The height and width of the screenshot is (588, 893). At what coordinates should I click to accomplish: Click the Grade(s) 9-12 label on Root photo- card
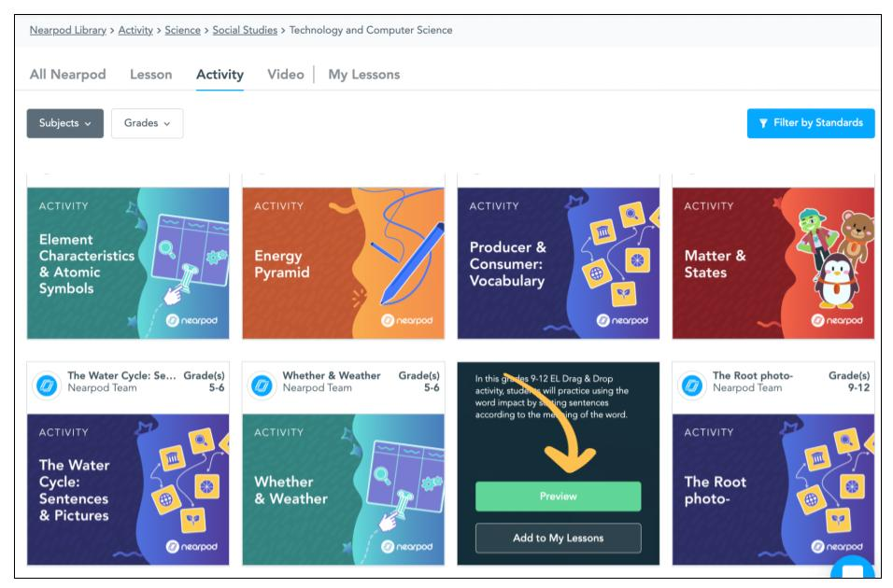click(x=849, y=382)
